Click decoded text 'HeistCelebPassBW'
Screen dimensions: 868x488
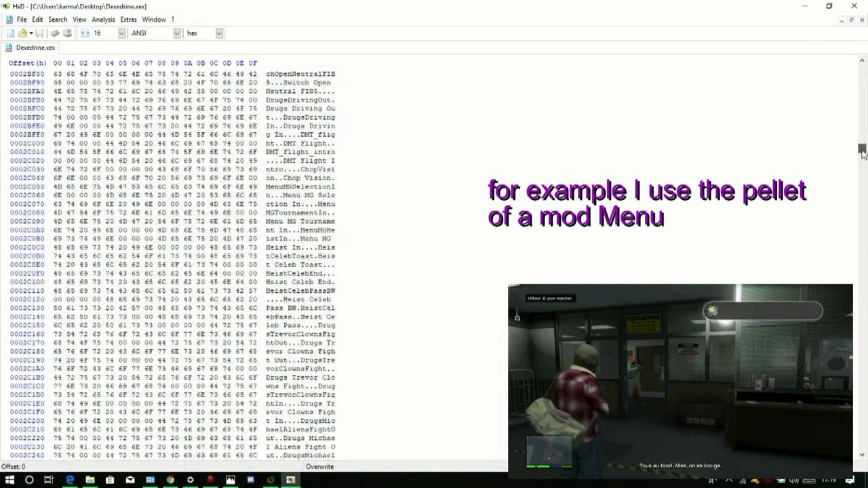coord(300,291)
